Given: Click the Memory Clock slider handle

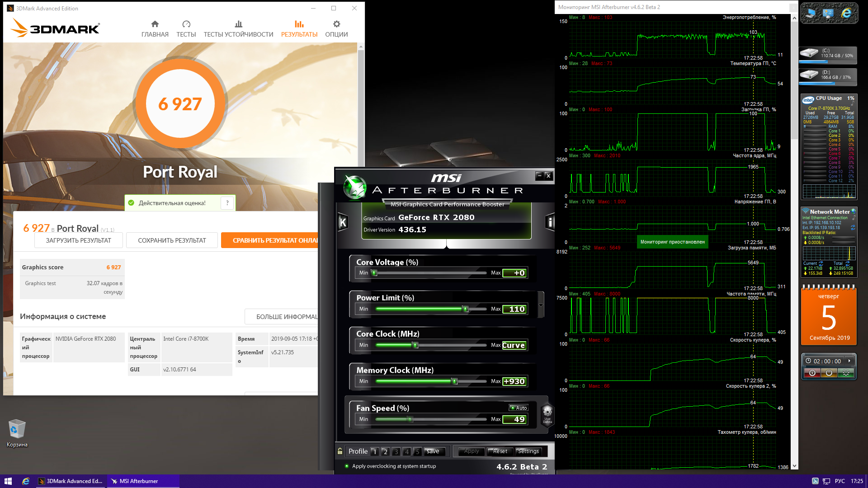Looking at the screenshot, I should (x=454, y=381).
